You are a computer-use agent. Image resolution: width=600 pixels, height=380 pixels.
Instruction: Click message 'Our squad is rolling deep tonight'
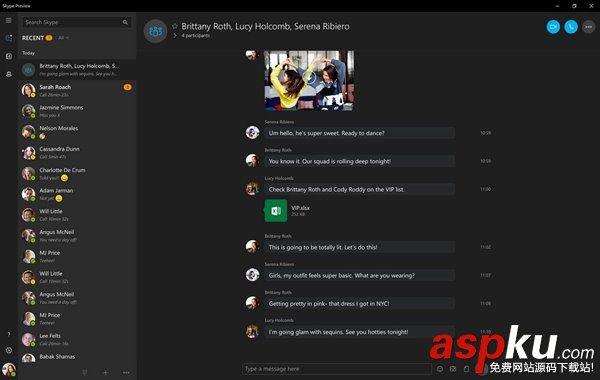coord(359,161)
